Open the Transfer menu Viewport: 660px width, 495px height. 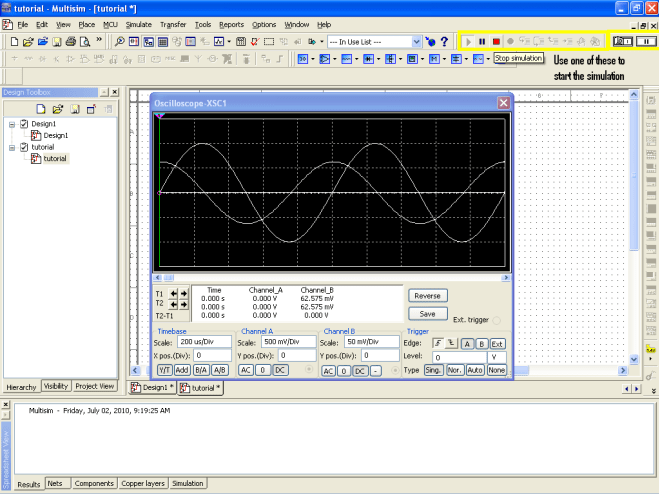pyautogui.click(x=173, y=24)
